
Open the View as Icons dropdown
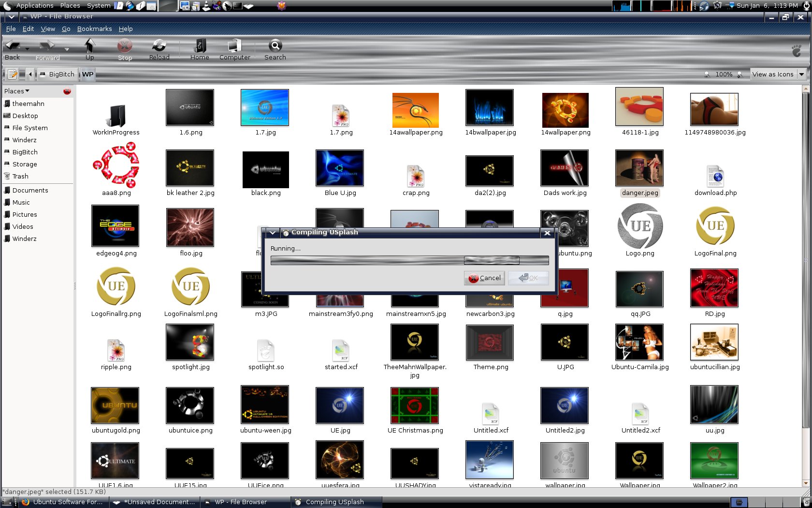778,74
